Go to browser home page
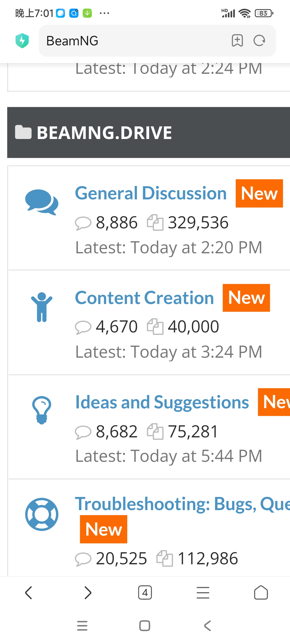Viewport: 290px width, 644px height. 261,592
